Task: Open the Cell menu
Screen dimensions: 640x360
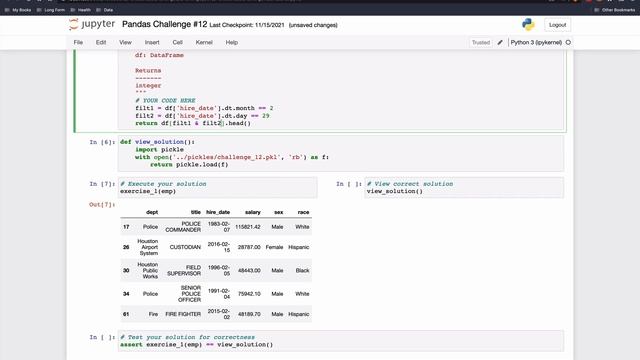Action: [178, 42]
